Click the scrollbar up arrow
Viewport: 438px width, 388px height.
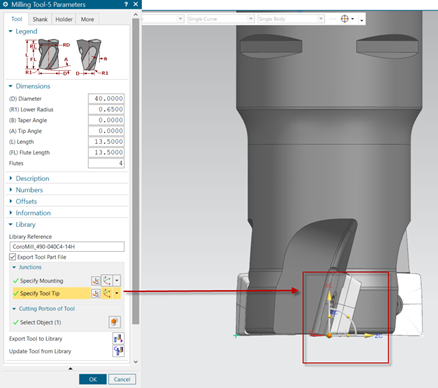coord(135,15)
